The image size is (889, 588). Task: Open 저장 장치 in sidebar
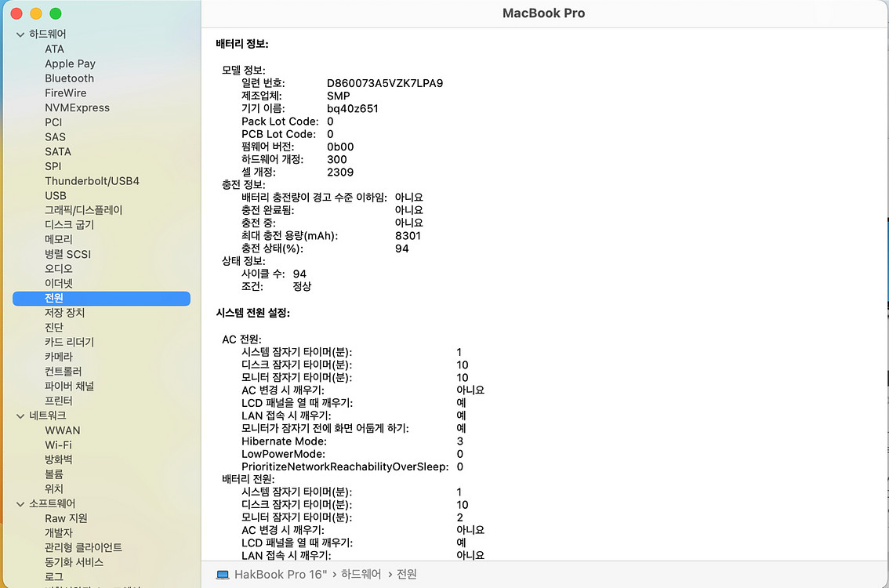(64, 313)
